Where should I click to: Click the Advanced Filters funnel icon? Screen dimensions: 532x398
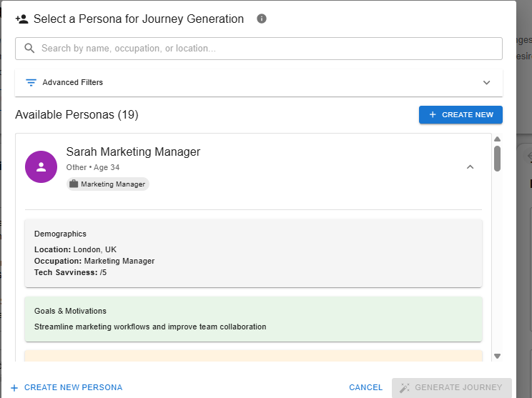(x=31, y=82)
